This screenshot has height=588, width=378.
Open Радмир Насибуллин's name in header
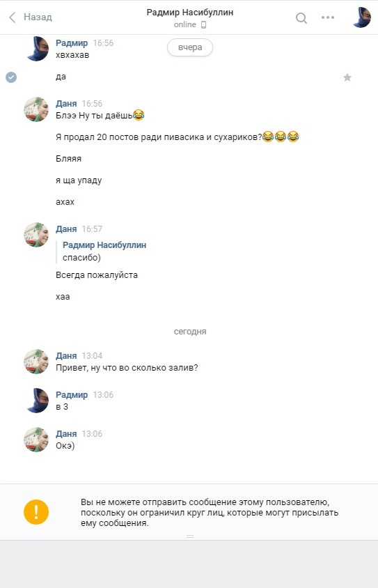(x=190, y=13)
